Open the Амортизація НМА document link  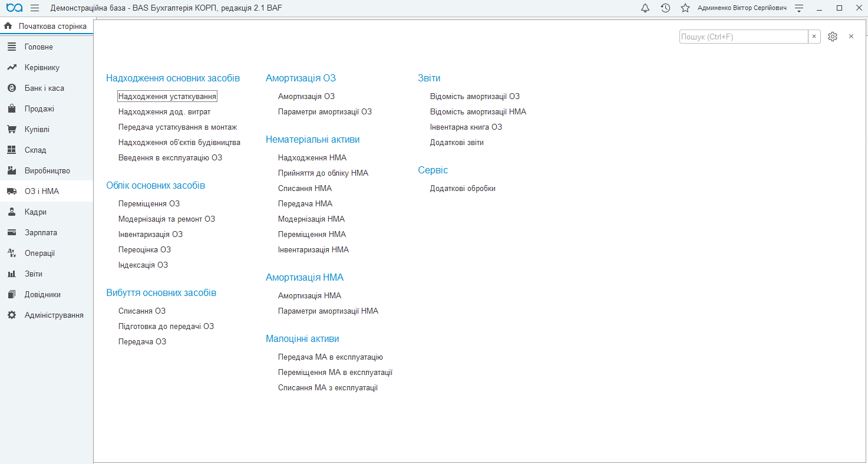310,296
